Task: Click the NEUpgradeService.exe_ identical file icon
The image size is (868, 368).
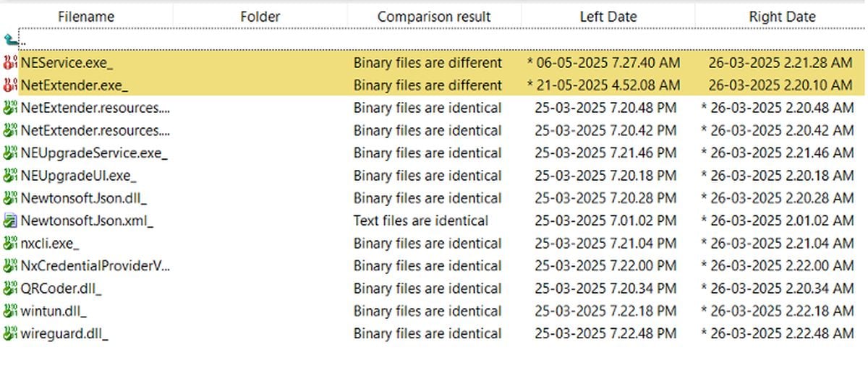Action: point(9,153)
